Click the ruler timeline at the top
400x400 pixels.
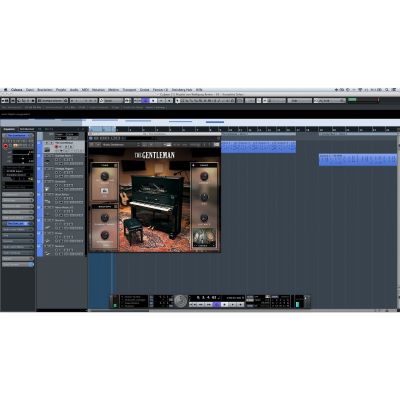coord(243,129)
